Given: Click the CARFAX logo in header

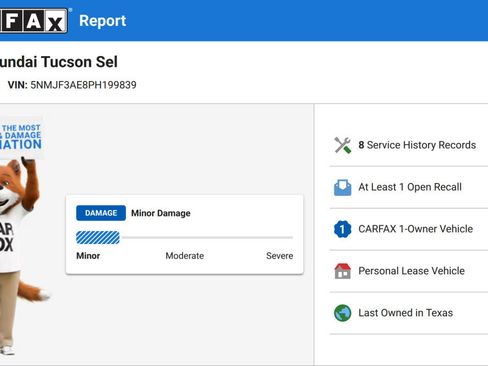Looking at the screenshot, I should 33,21.
